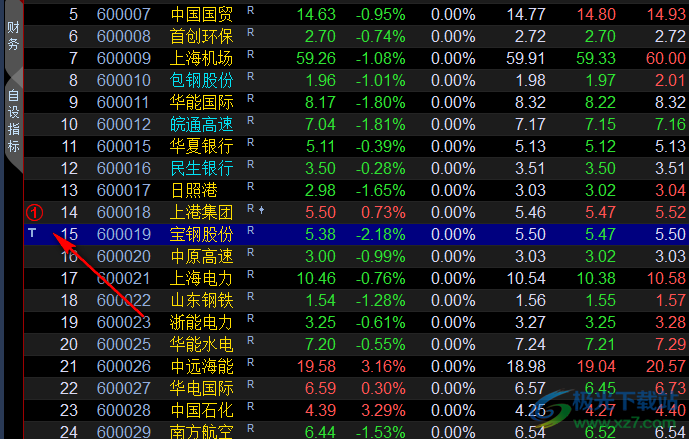Select stock name 中远海能
The width and height of the screenshot is (689, 439).
(x=202, y=366)
